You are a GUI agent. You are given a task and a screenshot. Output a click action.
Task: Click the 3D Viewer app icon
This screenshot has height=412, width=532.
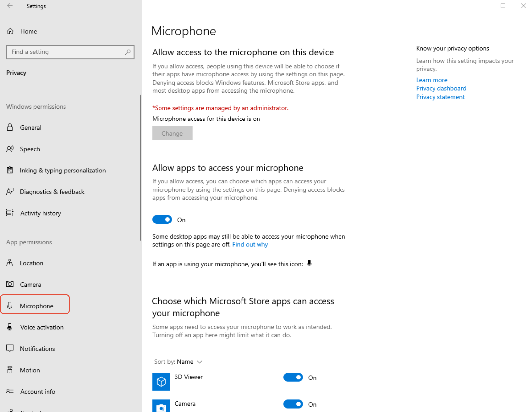[161, 381]
